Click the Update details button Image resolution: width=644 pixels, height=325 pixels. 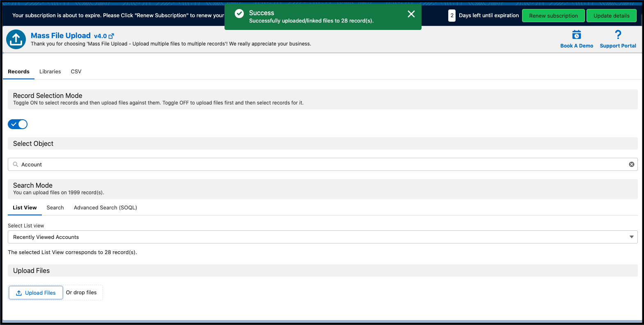tap(611, 16)
